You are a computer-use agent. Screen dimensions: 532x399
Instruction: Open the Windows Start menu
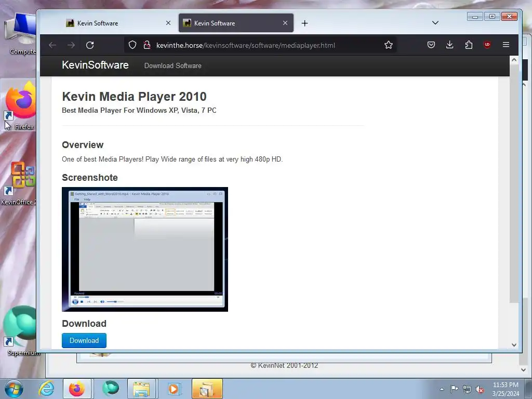click(x=14, y=389)
